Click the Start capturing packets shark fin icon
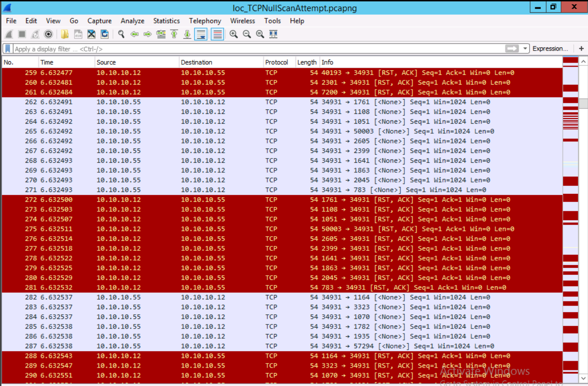 [8, 34]
